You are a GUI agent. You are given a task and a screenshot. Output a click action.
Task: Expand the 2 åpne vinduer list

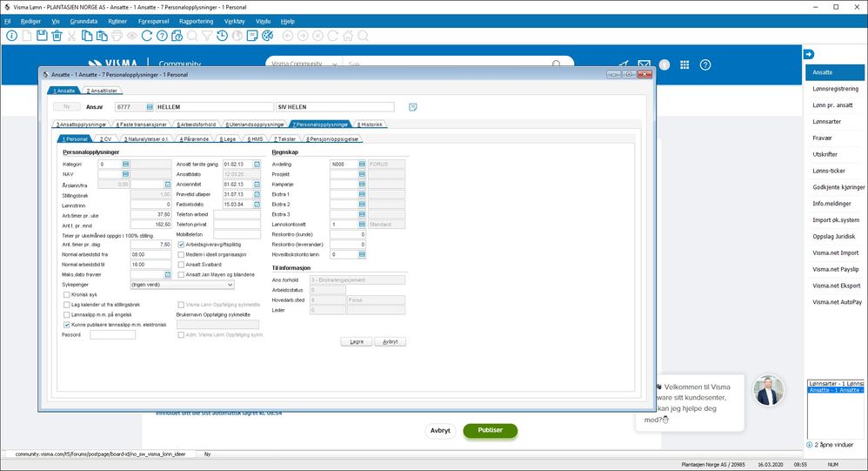(810, 445)
